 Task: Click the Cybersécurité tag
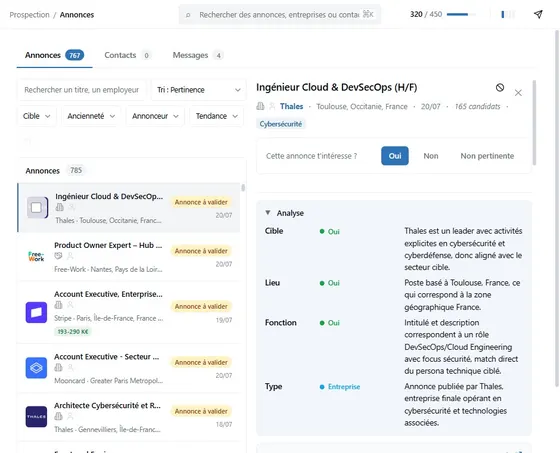281,124
